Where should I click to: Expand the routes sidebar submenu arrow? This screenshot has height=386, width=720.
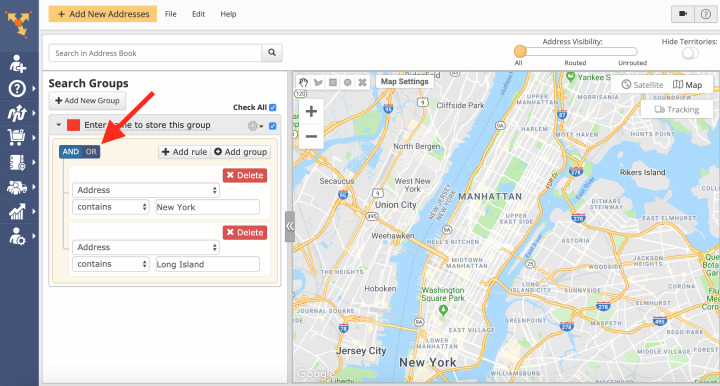pyautogui.click(x=34, y=113)
